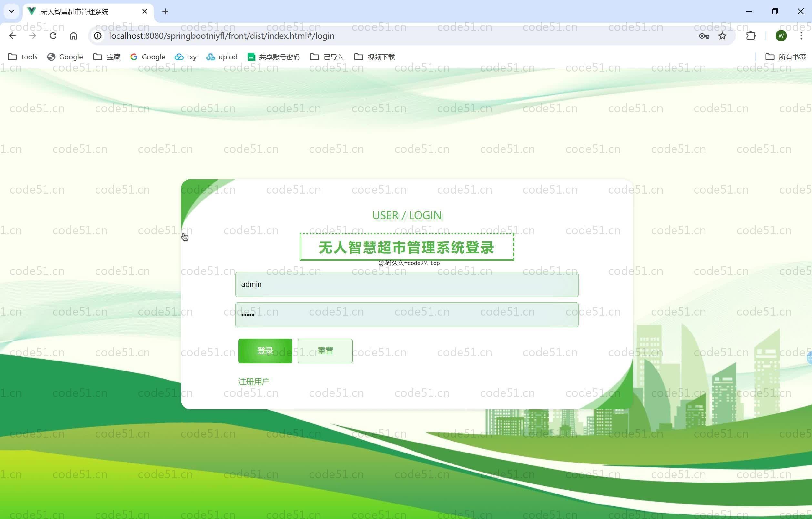Open the Google bookmark with colored G

pos(148,57)
